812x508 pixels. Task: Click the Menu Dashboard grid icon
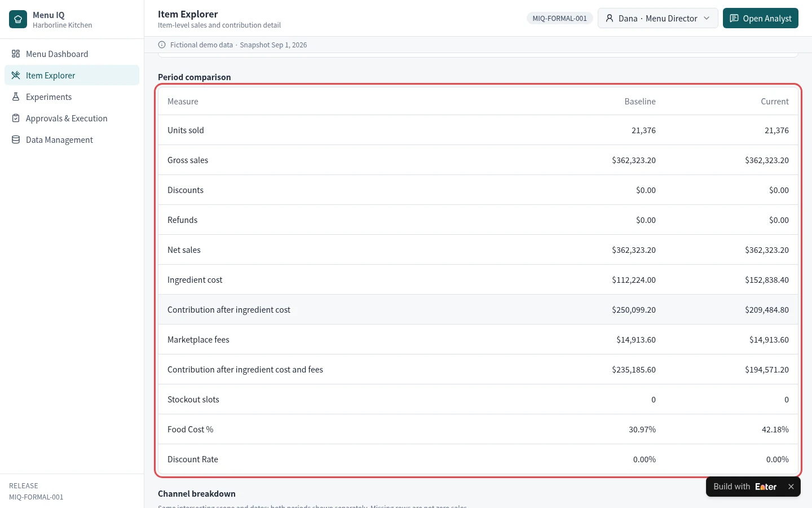tap(16, 54)
